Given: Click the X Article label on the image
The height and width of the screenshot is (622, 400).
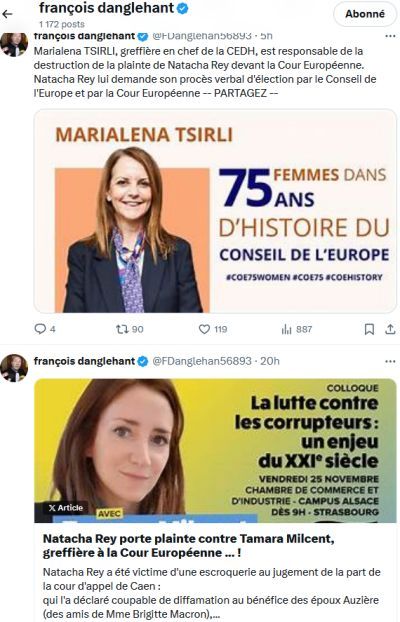Looking at the screenshot, I should [66, 508].
